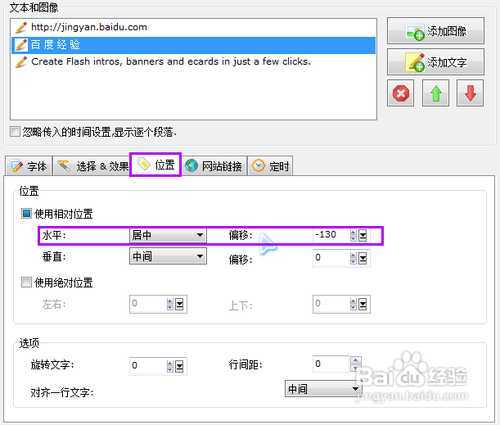The width and height of the screenshot is (500, 425).
Task: Select the Create Flash intros list entry
Action: tap(193, 62)
